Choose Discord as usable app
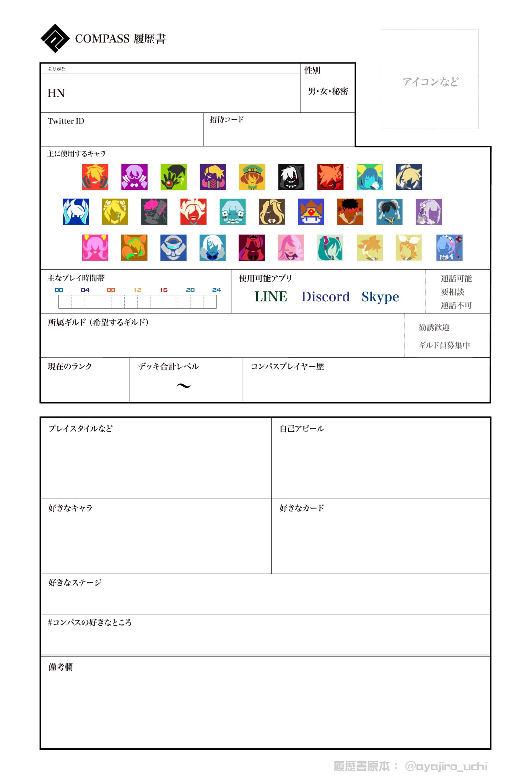 [x=325, y=297]
